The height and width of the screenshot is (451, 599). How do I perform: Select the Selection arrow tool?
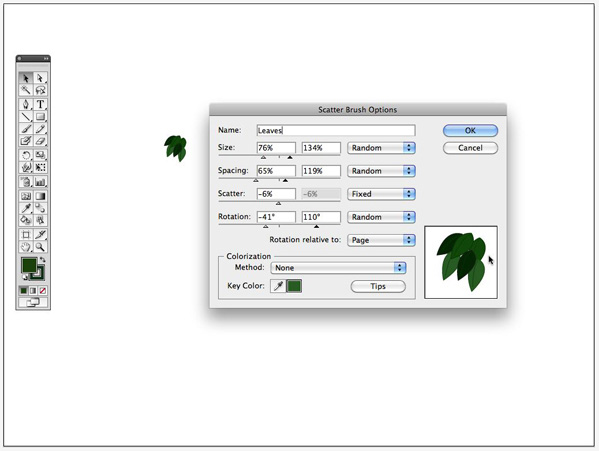(x=26, y=78)
